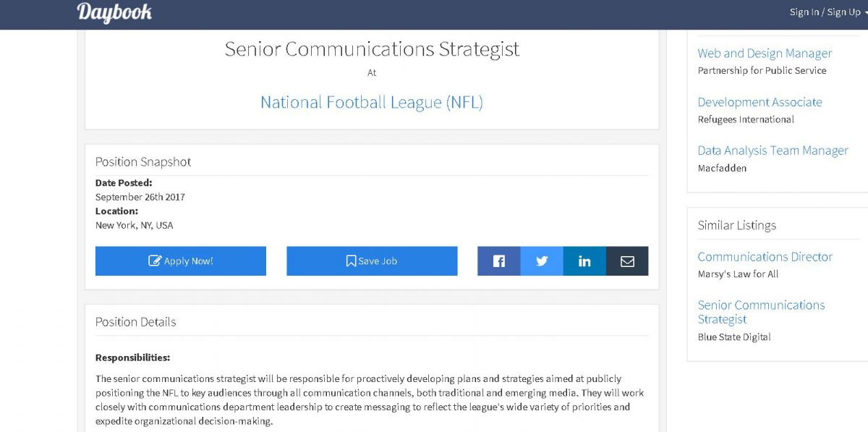Screen dimensions: 868x432
Task: Click the Position Details heading
Action: coord(136,322)
